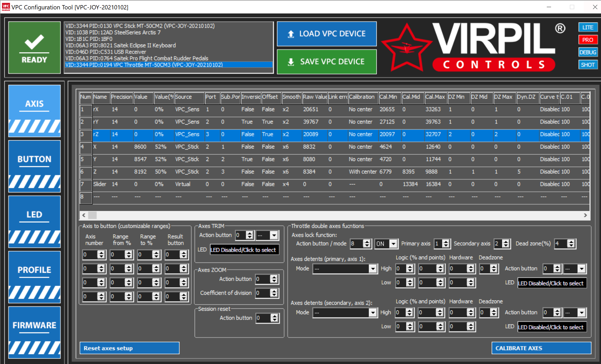Open the LED tab
Viewport: 601px width, 364px height.
tap(34, 221)
